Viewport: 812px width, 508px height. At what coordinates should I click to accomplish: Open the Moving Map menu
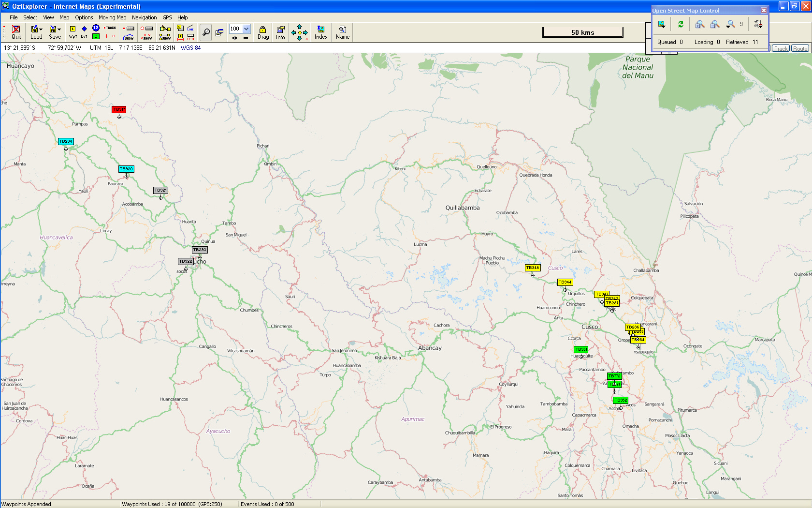point(112,17)
